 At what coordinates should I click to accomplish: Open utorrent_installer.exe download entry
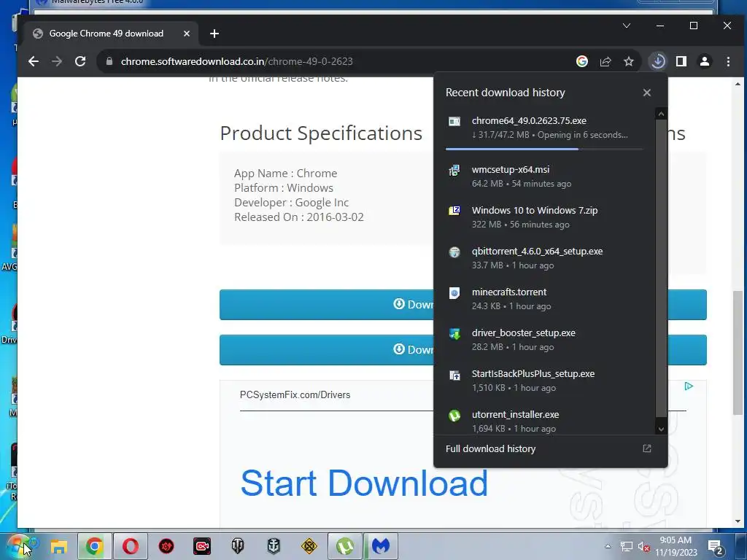(544, 420)
